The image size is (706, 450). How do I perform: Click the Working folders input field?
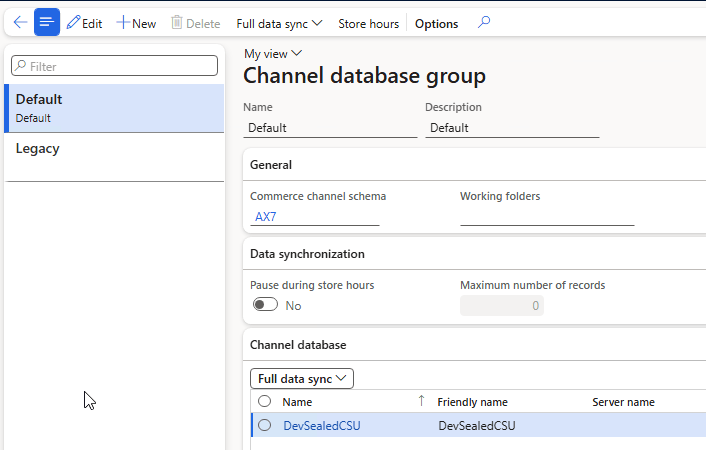(x=546, y=216)
